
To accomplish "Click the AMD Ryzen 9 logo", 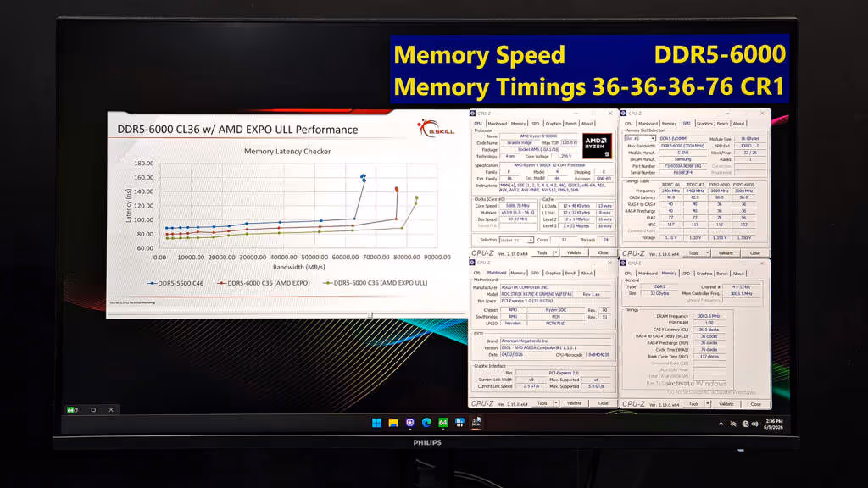I will coord(597,147).
